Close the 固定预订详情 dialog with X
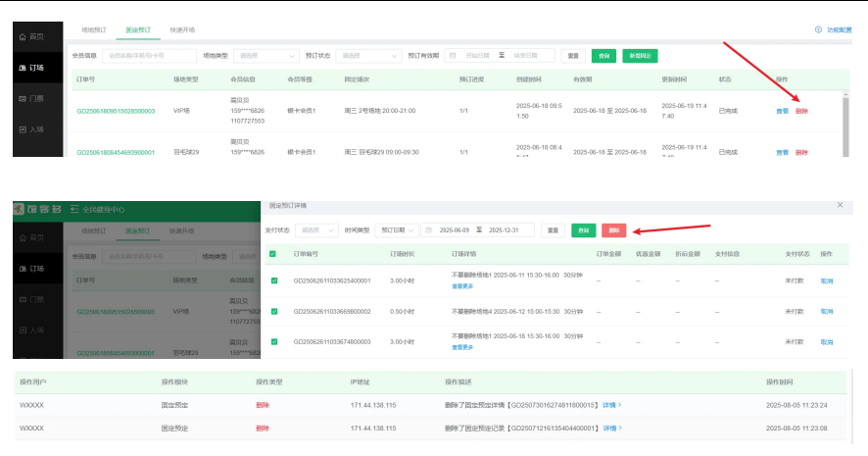This screenshot has height=456, width=868. (840, 205)
